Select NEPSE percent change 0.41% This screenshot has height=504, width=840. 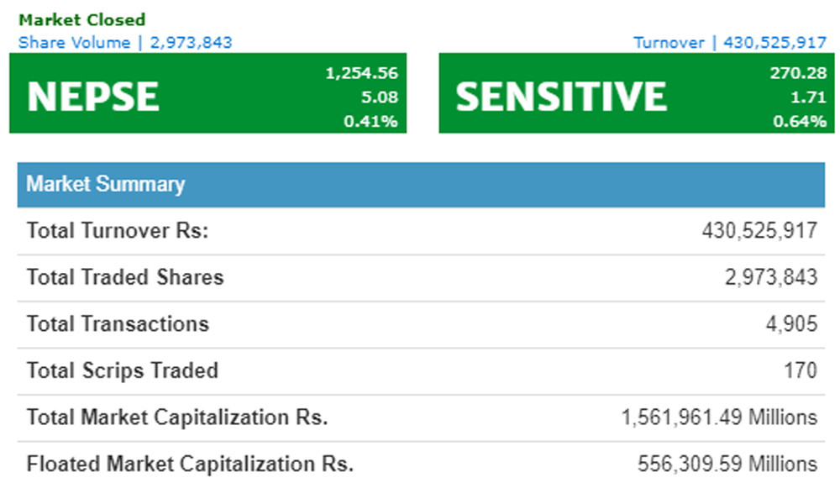tap(370, 121)
